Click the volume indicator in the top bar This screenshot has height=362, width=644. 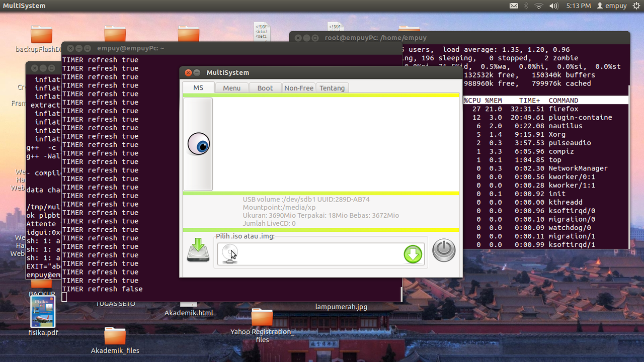[x=554, y=6]
